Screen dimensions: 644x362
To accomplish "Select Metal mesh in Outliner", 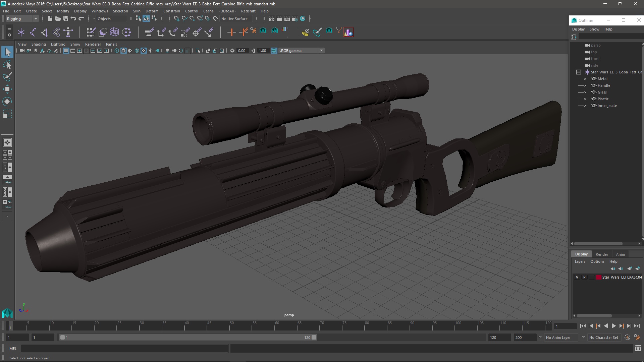I will [602, 79].
